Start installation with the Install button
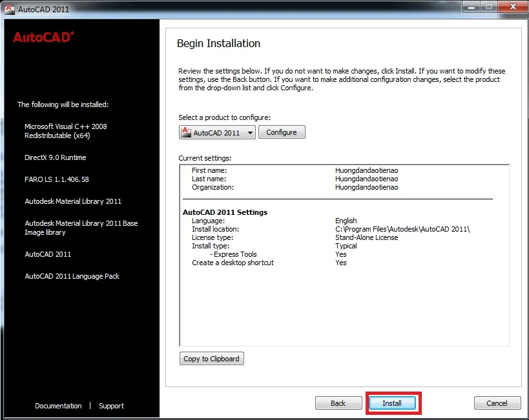 pyautogui.click(x=392, y=403)
